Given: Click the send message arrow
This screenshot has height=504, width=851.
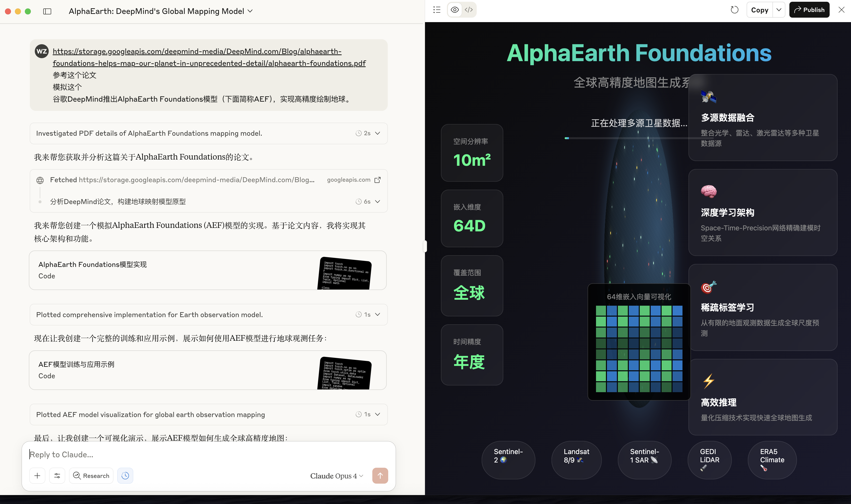Looking at the screenshot, I should 380,475.
